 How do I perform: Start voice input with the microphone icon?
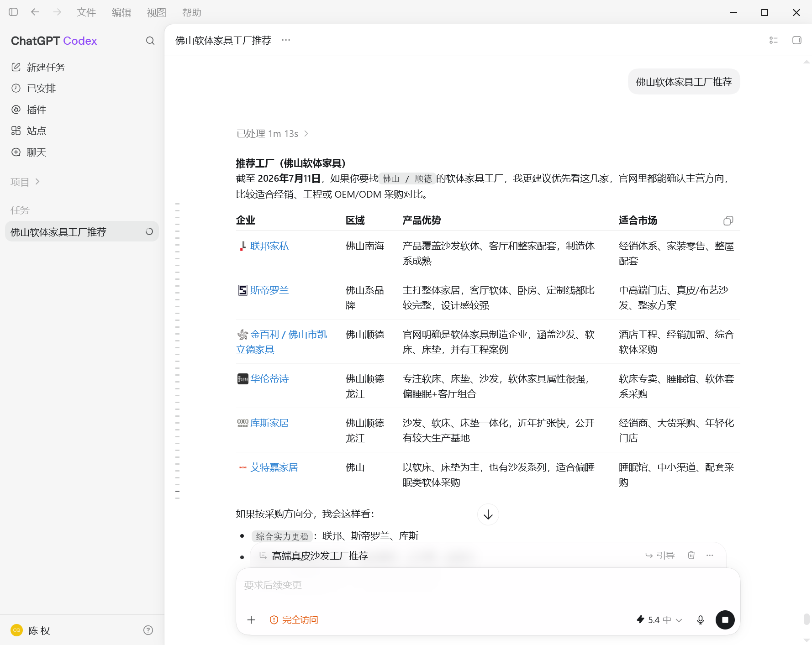pos(701,620)
